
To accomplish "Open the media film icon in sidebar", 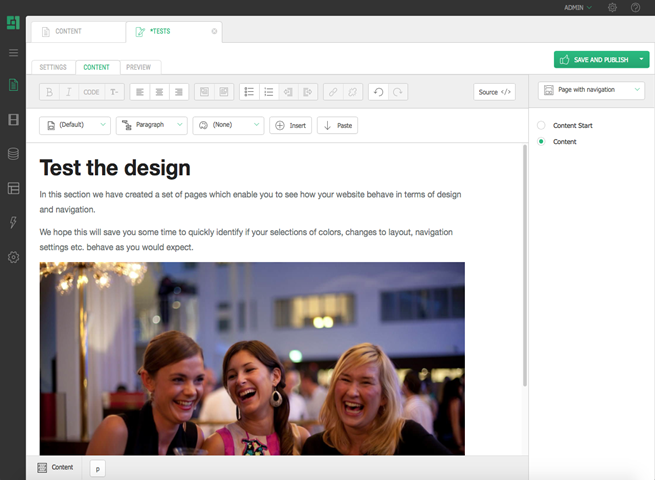I will pyautogui.click(x=13, y=119).
